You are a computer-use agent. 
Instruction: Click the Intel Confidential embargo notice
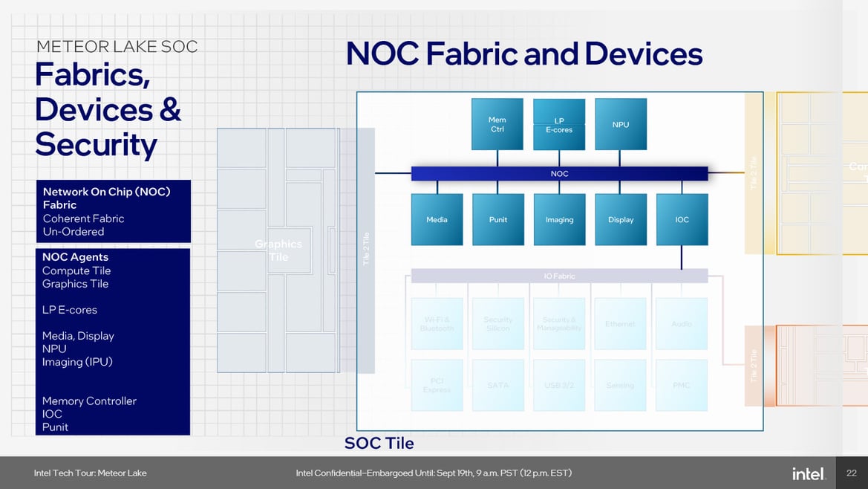[434, 473]
